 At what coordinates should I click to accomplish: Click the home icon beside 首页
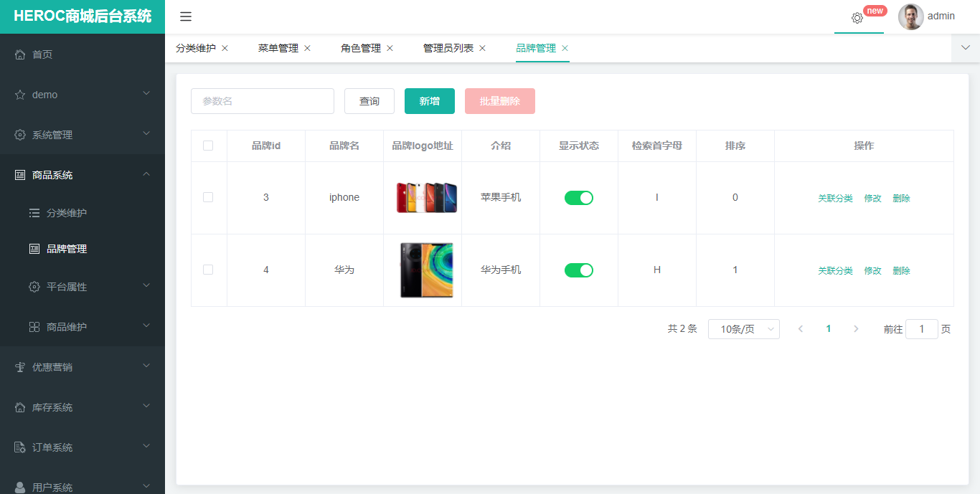pos(20,54)
